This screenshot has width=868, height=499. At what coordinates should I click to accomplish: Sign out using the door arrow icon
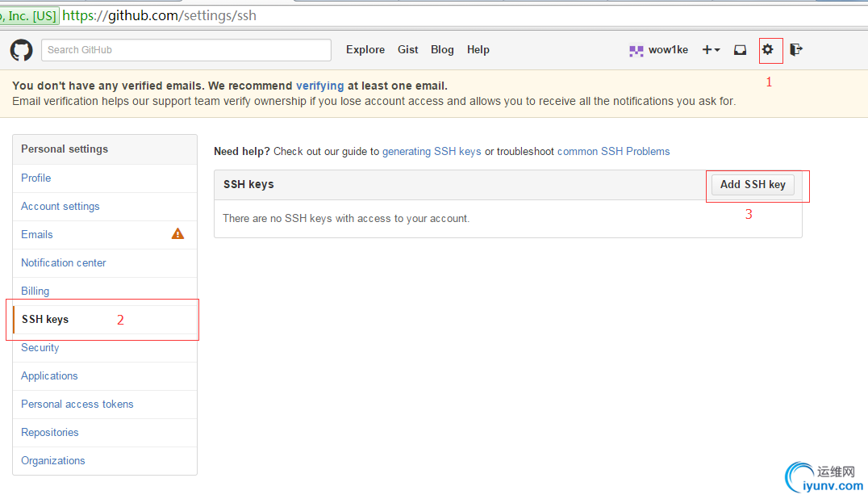796,50
